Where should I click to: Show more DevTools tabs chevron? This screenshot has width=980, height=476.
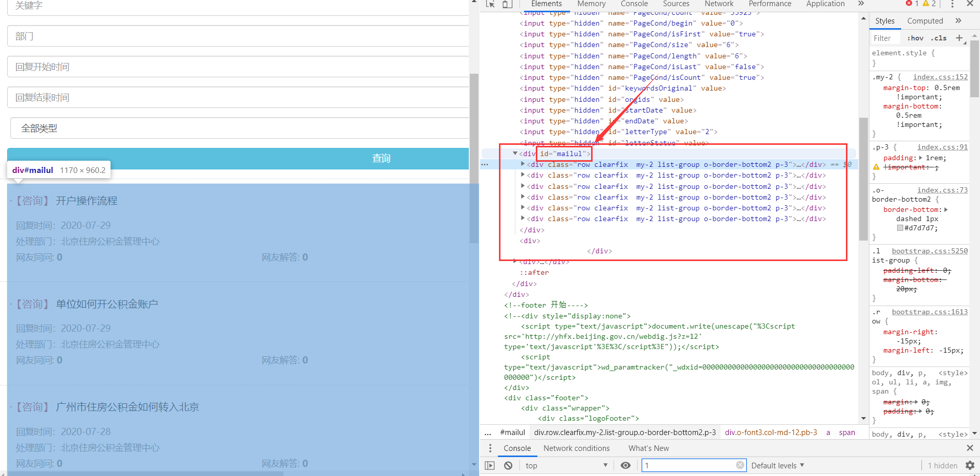861,4
